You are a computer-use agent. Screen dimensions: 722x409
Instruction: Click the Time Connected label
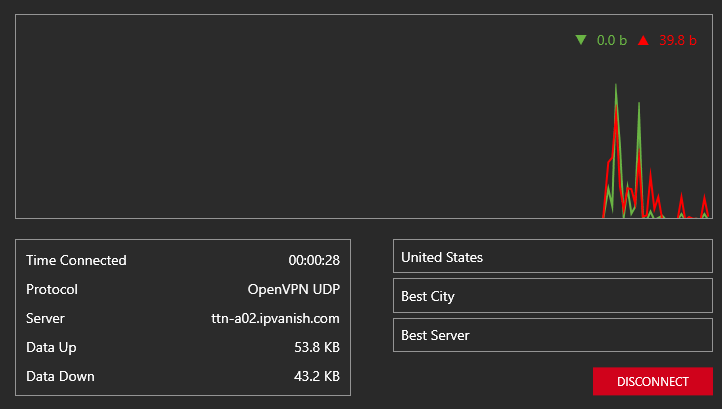(76, 260)
